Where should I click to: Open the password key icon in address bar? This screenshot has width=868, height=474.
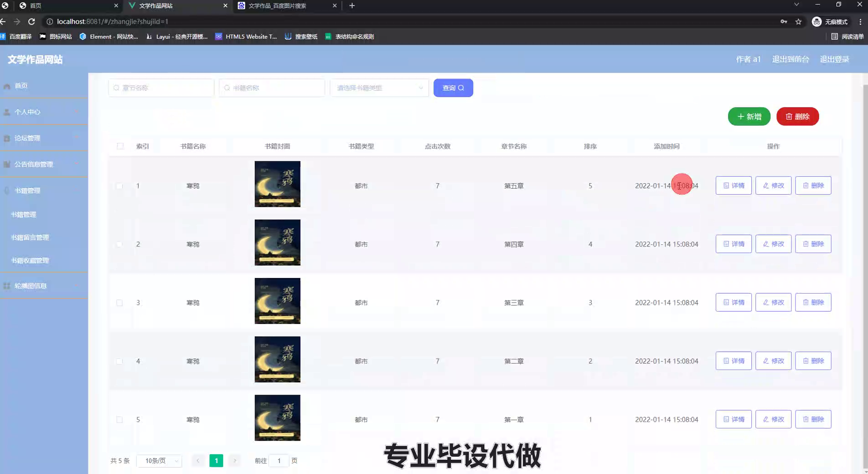point(784,21)
